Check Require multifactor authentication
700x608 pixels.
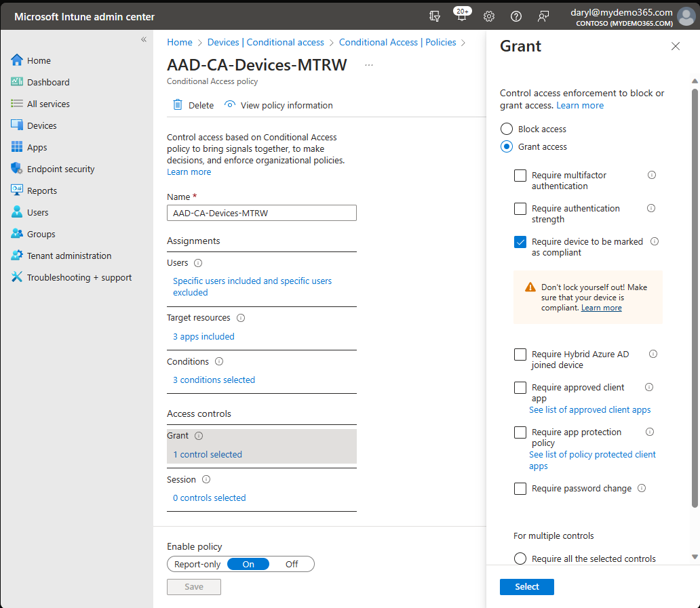point(520,176)
